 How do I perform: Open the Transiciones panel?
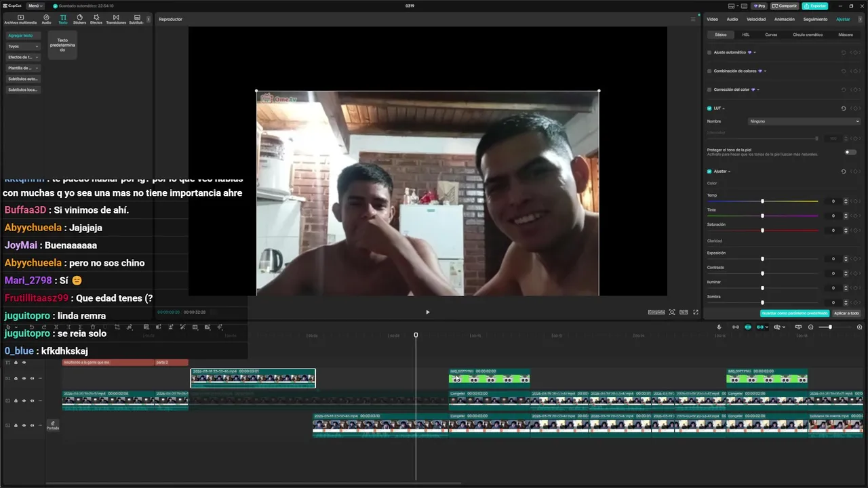pos(116,19)
